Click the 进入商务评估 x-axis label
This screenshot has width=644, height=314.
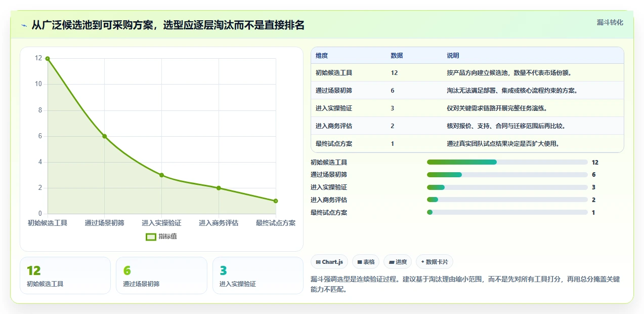pos(219,223)
